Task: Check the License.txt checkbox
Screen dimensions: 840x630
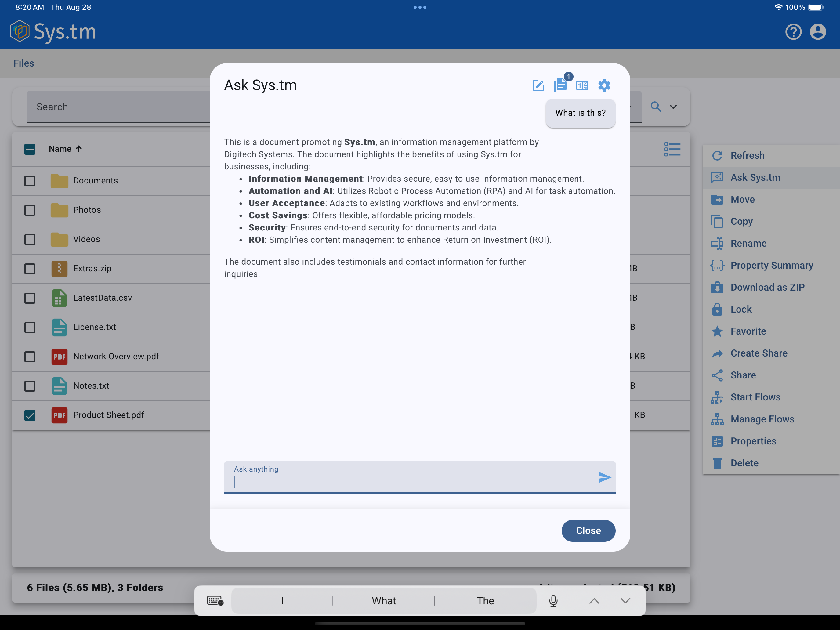Action: tap(30, 327)
